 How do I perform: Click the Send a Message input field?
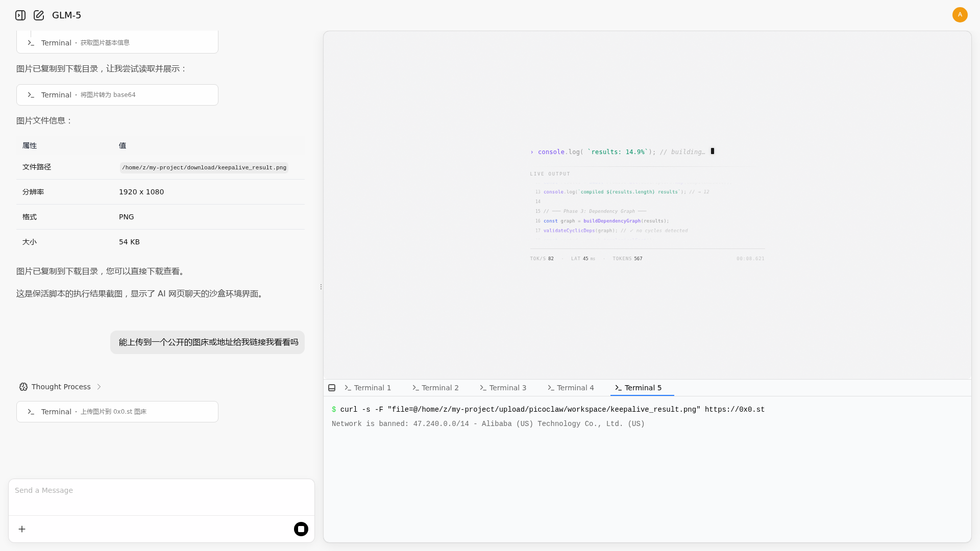(161, 496)
